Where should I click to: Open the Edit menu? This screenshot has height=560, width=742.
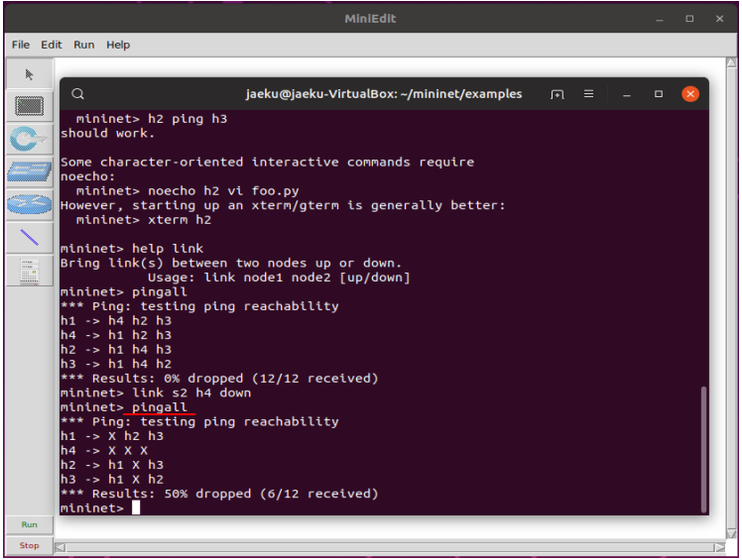52,45
